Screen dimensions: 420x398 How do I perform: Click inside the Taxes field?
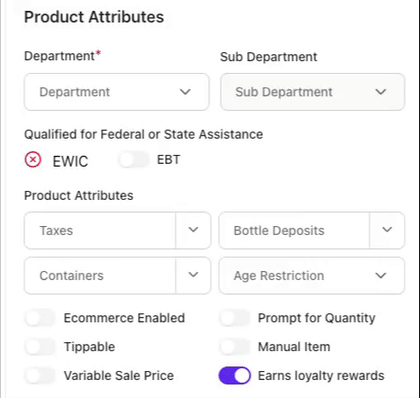(100, 230)
